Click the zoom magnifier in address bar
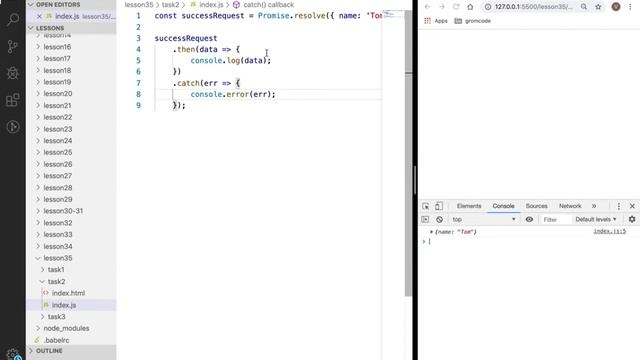 [584, 7]
